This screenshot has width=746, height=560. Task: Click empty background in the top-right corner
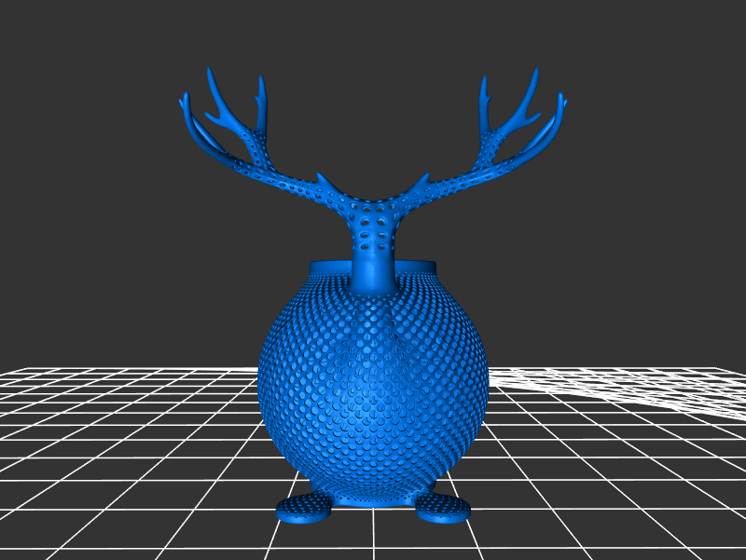click(x=709, y=37)
